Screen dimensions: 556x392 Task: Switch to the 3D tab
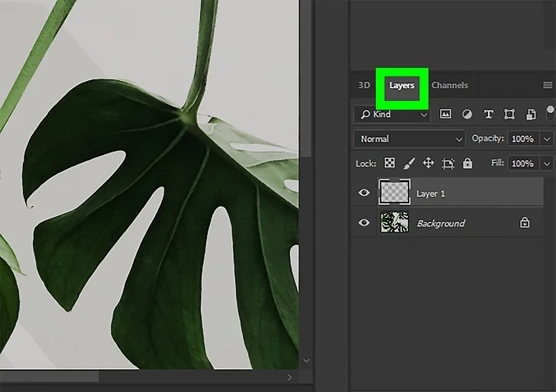coord(364,85)
